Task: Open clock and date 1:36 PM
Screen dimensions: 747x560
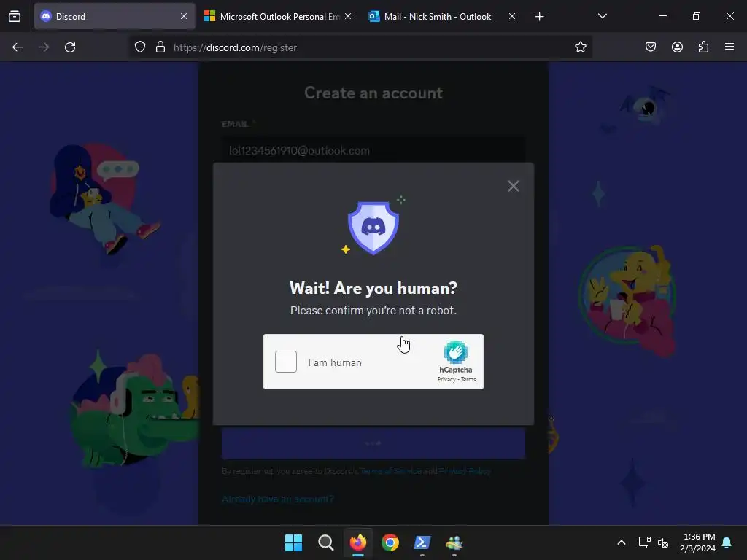Action: pyautogui.click(x=698, y=542)
